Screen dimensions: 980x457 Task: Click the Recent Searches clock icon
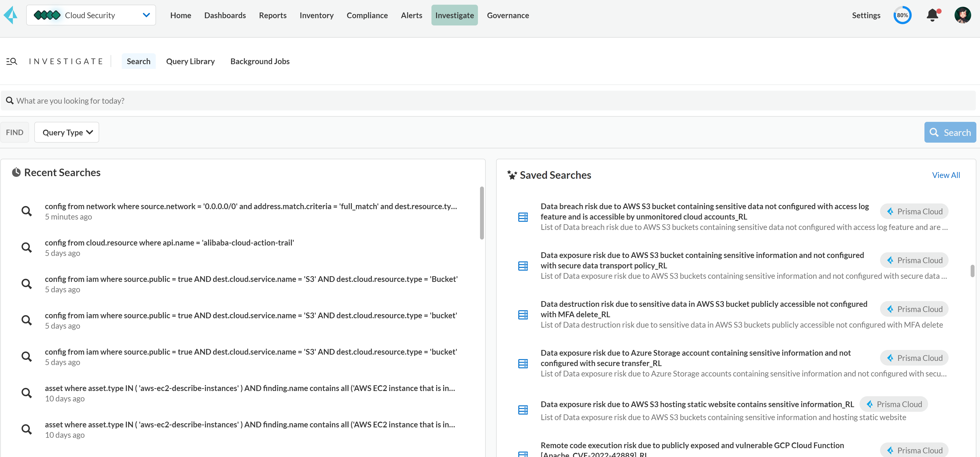16,173
